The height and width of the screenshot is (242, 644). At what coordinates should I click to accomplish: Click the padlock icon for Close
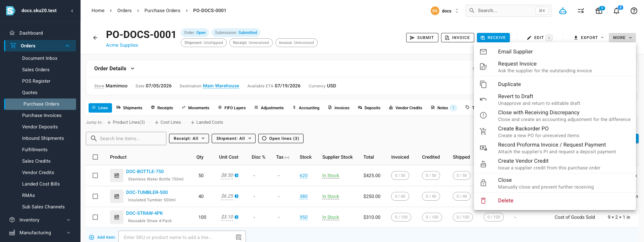483,183
